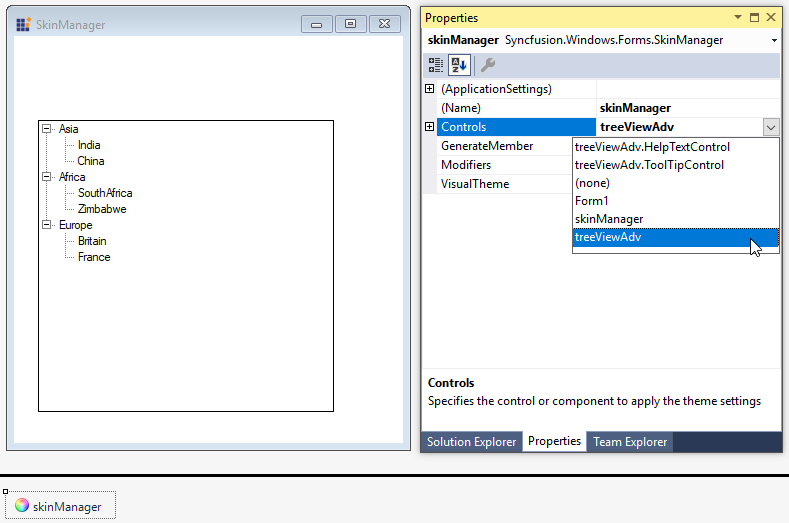Screen dimensions: 789x523
Task: Select the Modifiers property row
Action: pyautogui.click(x=504, y=165)
